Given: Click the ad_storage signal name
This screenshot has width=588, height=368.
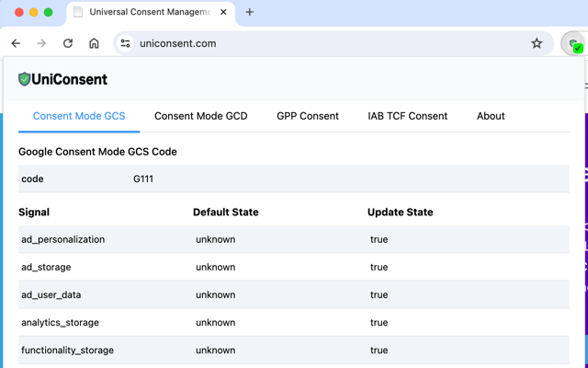Looking at the screenshot, I should (46, 268).
